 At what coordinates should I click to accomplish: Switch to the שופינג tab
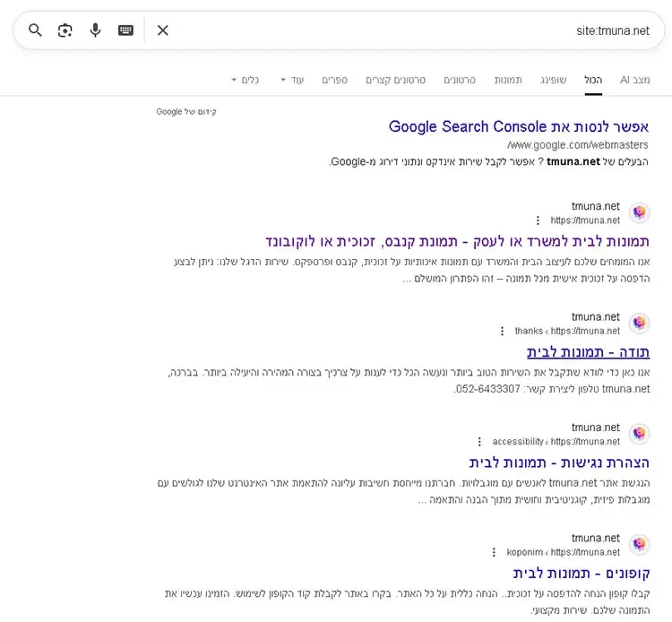(554, 80)
